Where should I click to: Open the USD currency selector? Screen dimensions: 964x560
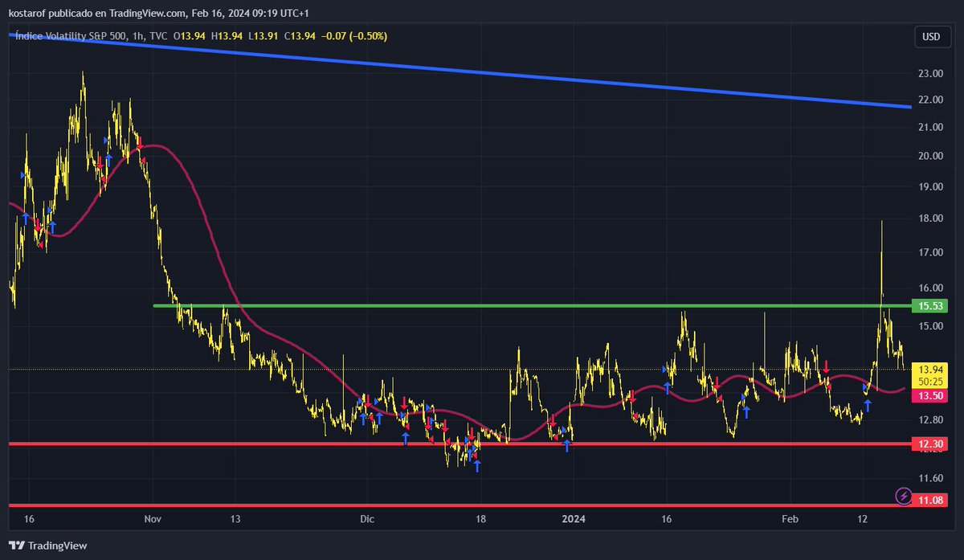point(931,37)
